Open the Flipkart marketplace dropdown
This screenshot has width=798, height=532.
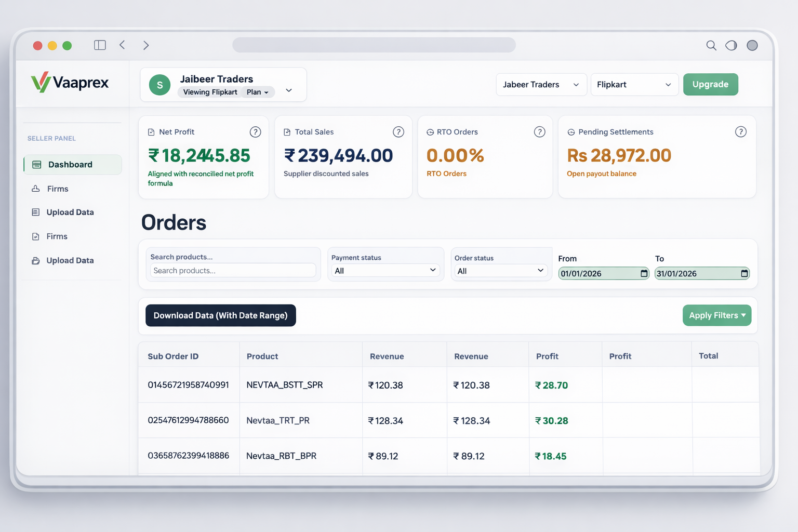634,85
